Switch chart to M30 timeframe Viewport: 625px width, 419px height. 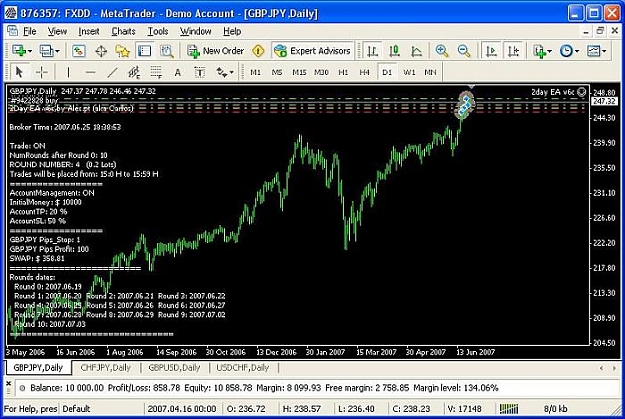[321, 73]
